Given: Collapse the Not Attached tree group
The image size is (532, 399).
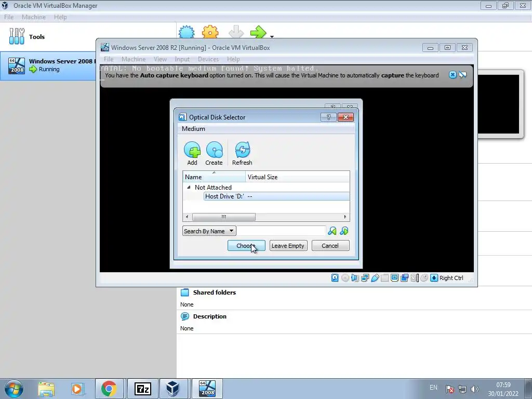Looking at the screenshot, I should tap(189, 187).
